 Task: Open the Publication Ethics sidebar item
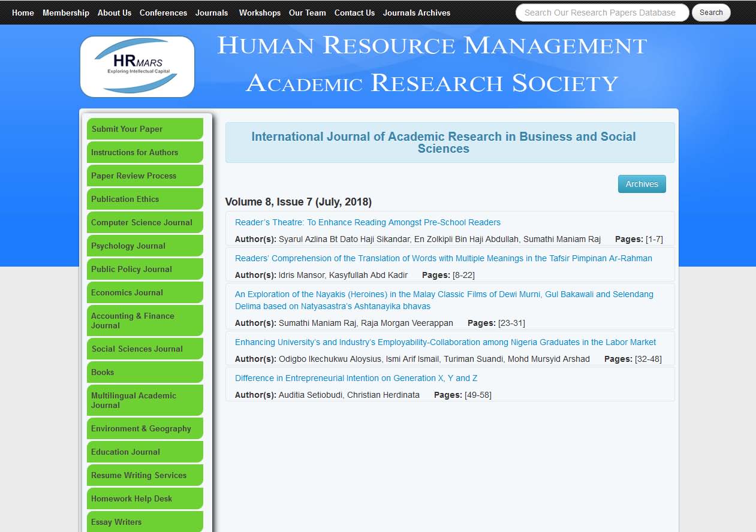(x=144, y=199)
